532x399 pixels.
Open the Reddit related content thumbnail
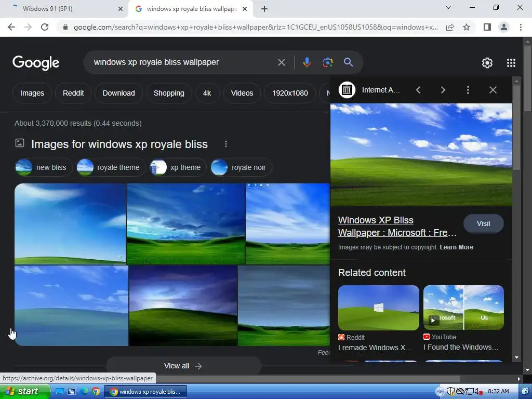pos(379,308)
